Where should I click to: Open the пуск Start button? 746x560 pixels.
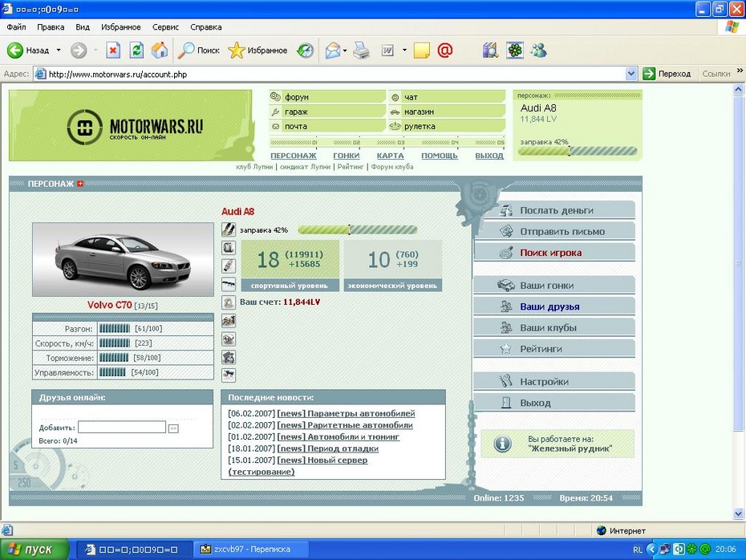pos(34,550)
